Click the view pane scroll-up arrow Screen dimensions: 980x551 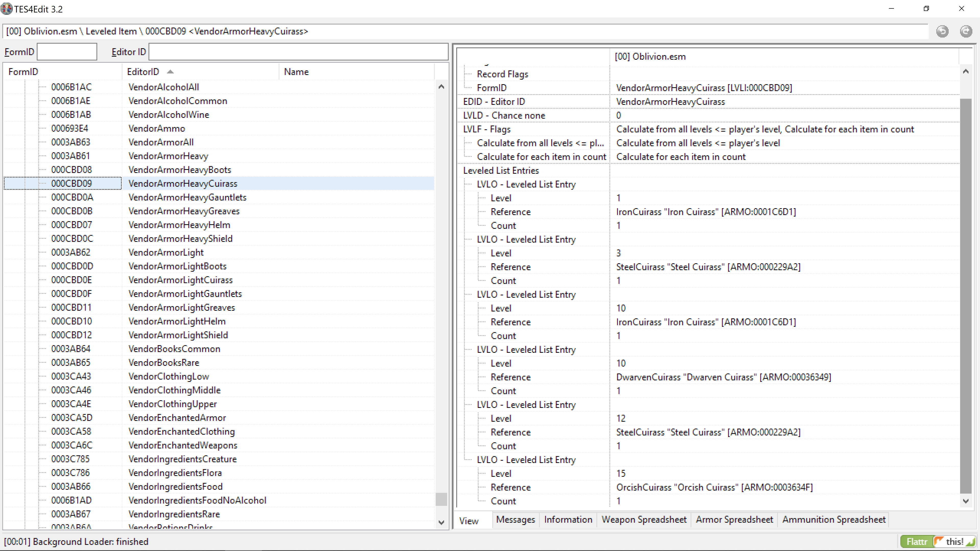[966, 71]
